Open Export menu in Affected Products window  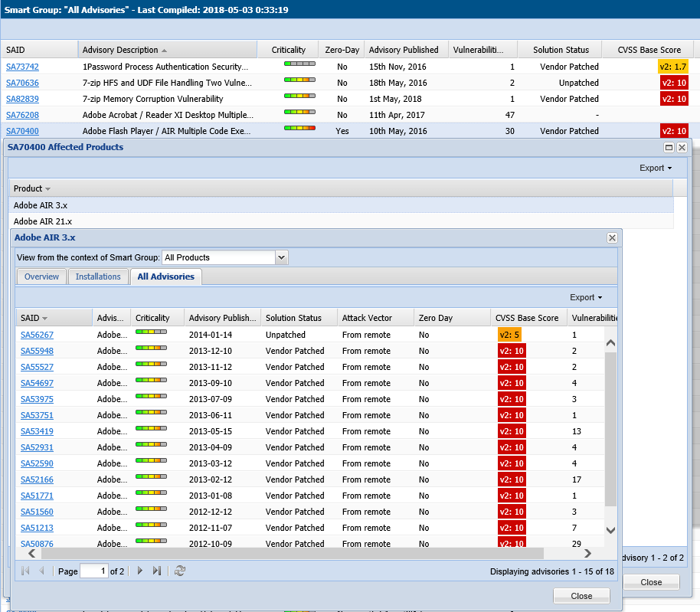click(x=656, y=168)
